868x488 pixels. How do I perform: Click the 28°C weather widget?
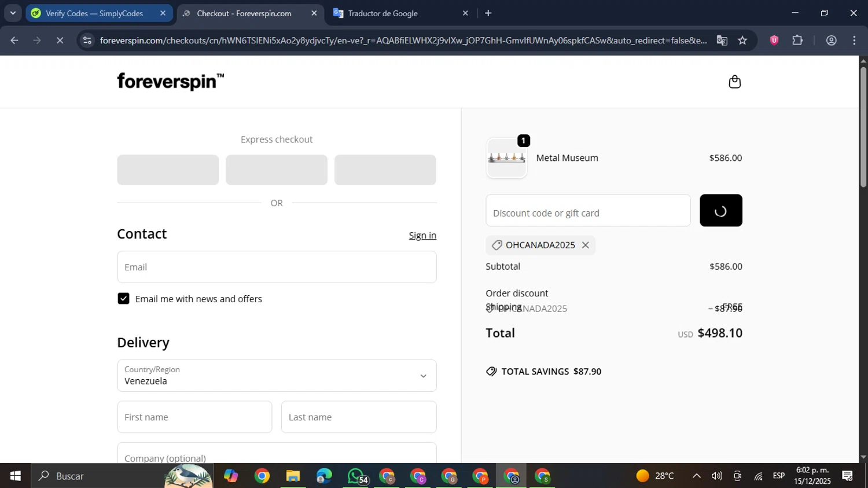coord(655,476)
